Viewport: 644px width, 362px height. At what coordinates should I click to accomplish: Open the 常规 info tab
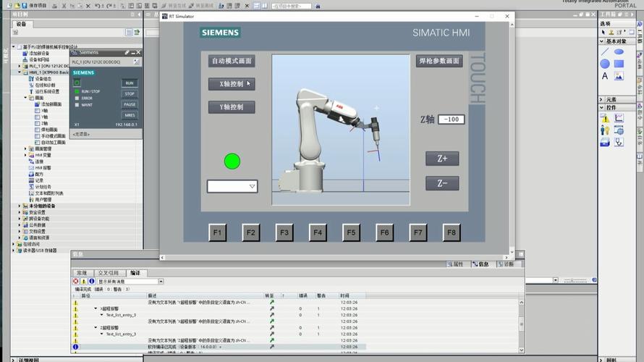(x=82, y=273)
